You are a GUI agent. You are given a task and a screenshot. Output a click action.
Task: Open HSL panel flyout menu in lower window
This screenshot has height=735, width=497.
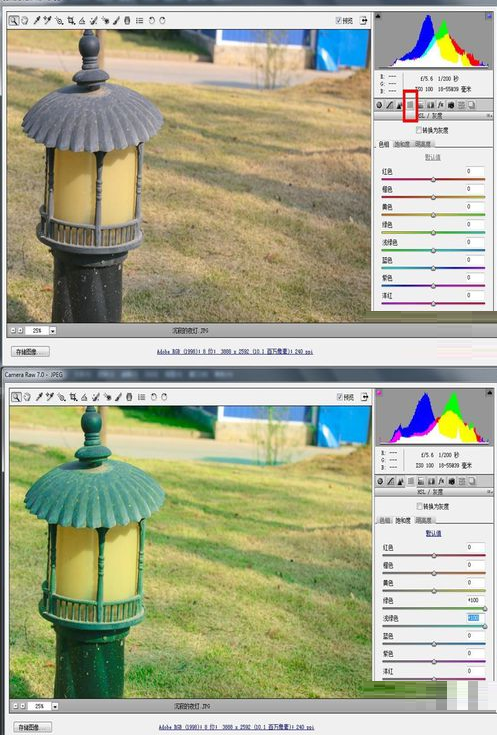click(489, 492)
